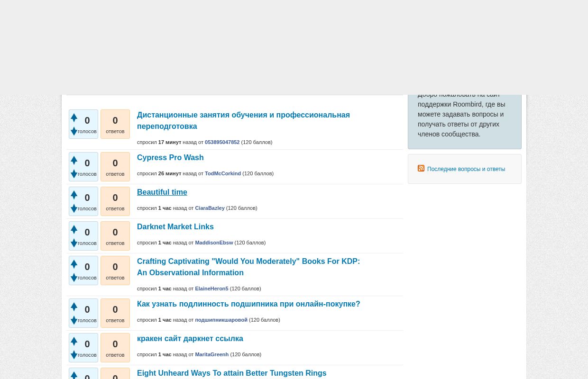The image size is (588, 379).
Task: Upvote the 'Beautiful time' question
Action: (x=74, y=195)
